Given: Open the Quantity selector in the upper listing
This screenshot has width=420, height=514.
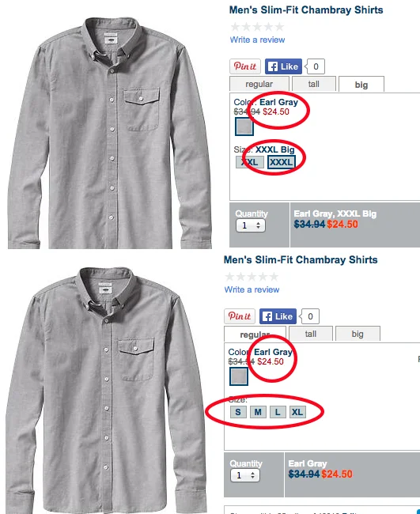Looking at the screenshot, I should 251,225.
